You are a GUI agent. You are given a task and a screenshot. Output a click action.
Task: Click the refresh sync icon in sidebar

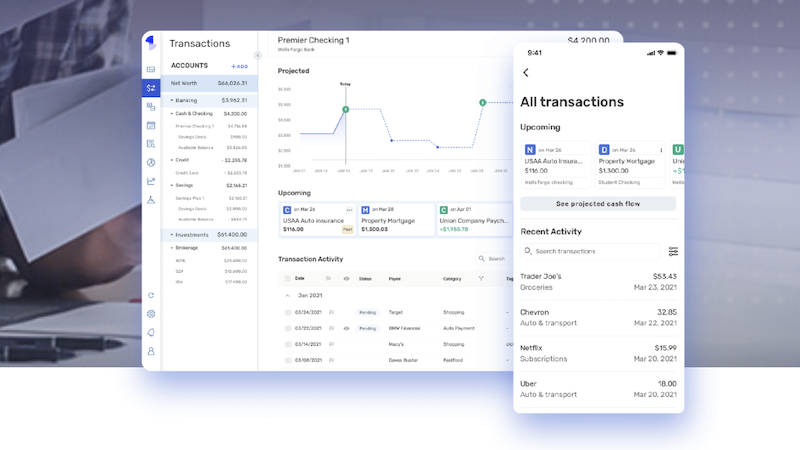point(151,295)
